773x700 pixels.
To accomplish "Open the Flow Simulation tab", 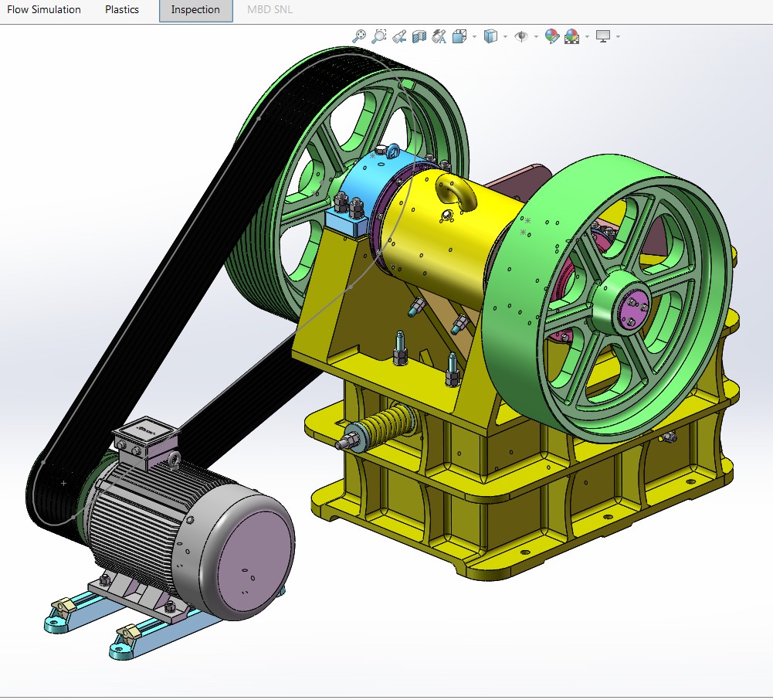I will (x=44, y=9).
